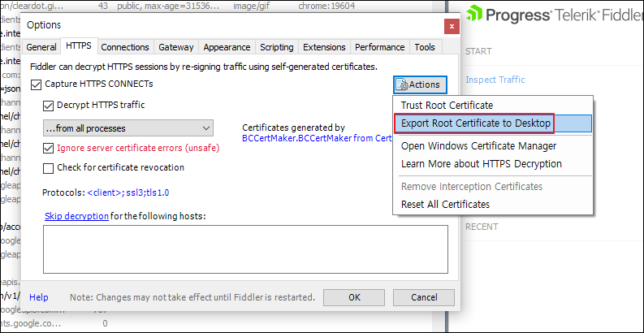Image resolution: width=644 pixels, height=333 pixels.
Task: Click the Cancel button
Action: [424, 297]
